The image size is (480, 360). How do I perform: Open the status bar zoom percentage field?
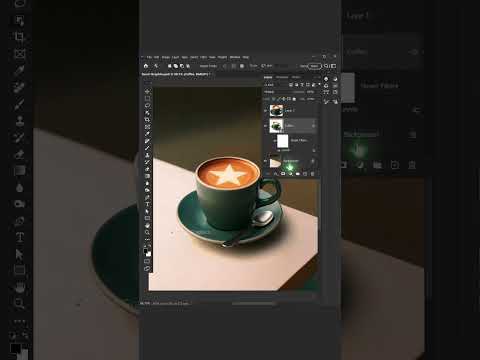click(x=145, y=303)
